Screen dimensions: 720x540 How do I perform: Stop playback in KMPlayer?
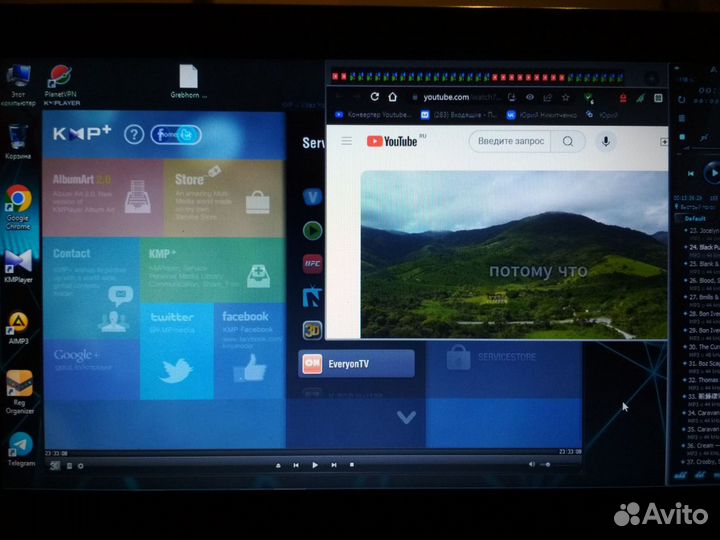tap(352, 465)
